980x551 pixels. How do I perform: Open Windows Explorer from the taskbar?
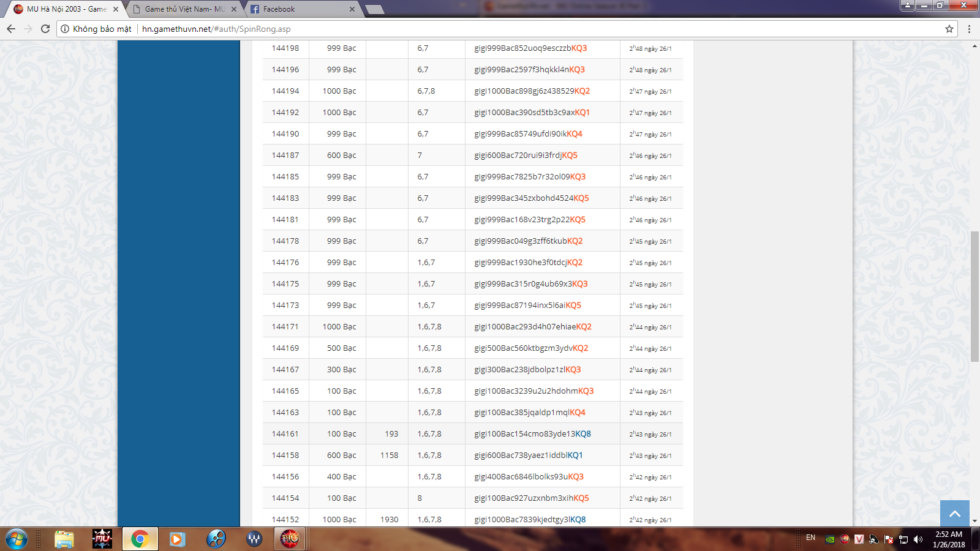(64, 539)
